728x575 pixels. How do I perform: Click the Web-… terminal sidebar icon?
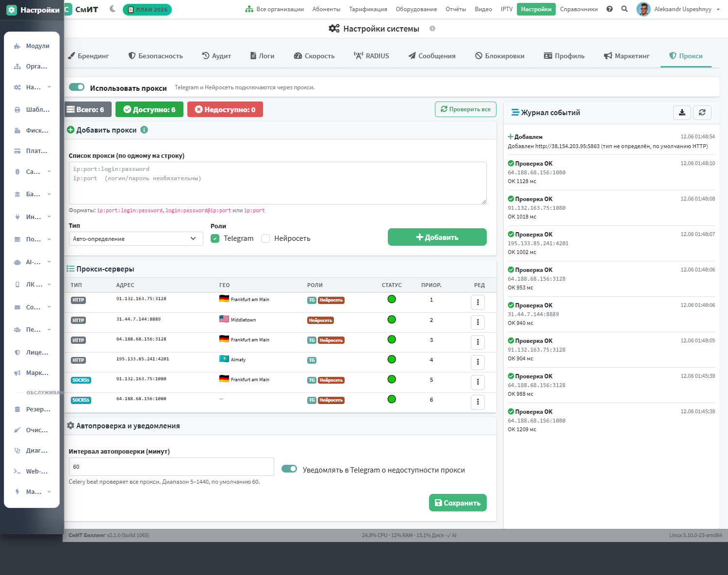17,472
